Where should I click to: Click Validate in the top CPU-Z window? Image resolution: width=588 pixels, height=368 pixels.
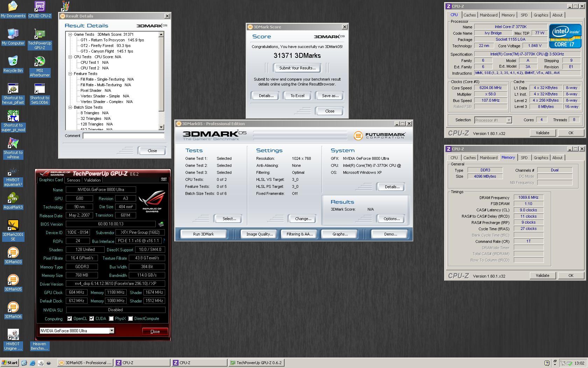tap(542, 133)
